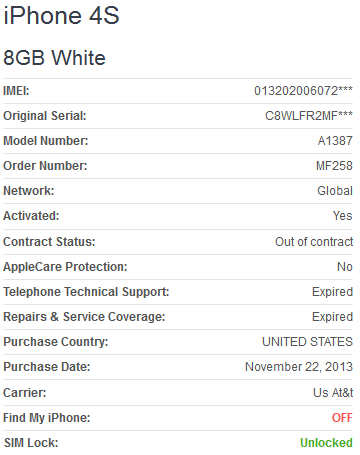Click Repairs & Service Coverage Expired value
Screen dimensions: 360x455
tap(332, 317)
